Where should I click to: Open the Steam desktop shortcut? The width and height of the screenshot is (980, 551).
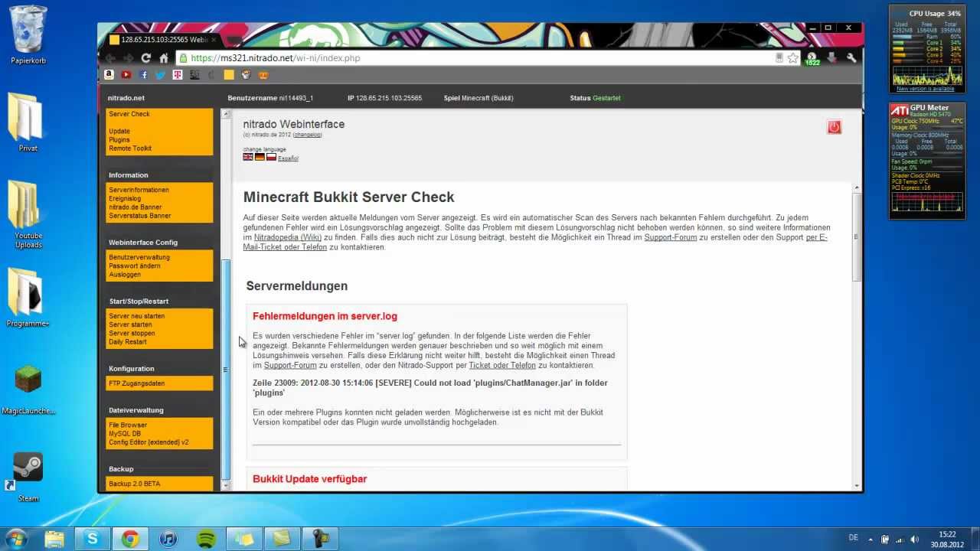coord(28,477)
